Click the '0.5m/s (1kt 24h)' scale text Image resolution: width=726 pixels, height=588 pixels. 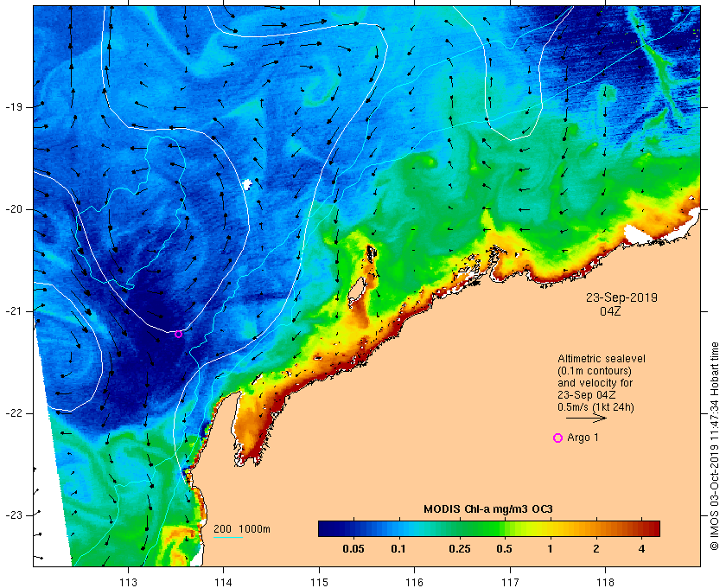(x=595, y=407)
